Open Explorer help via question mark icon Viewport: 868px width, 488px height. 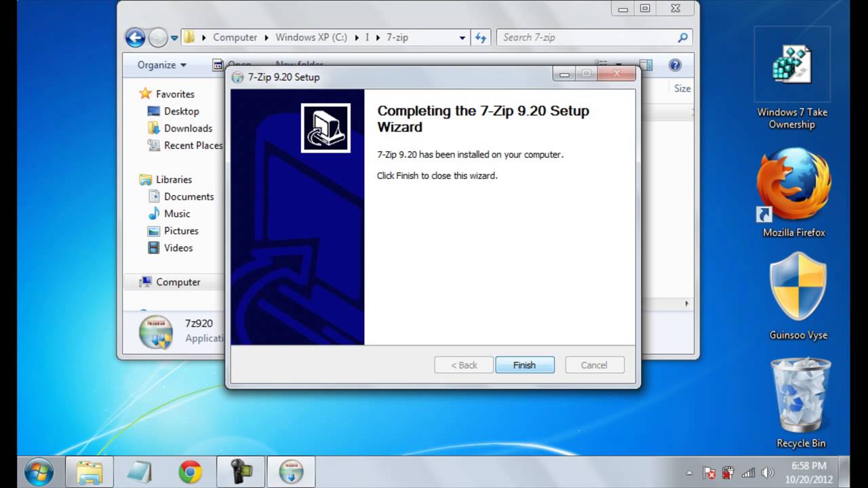pyautogui.click(x=675, y=65)
